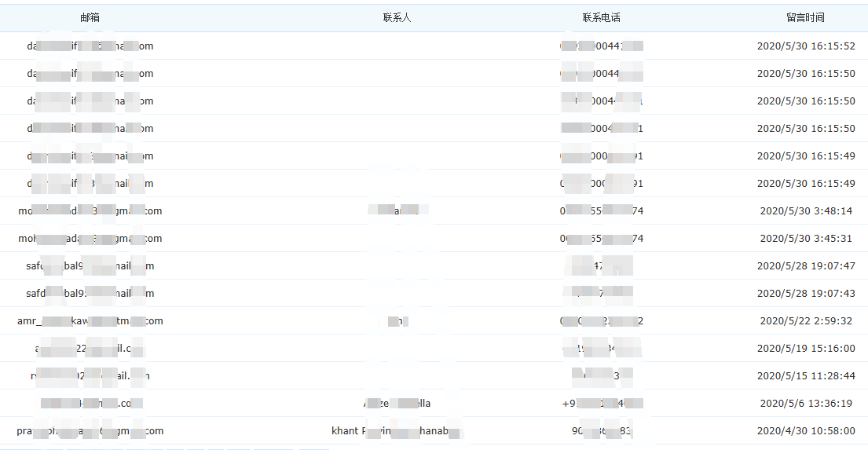This screenshot has height=450, width=868.
Task: Select the 2020/5/6 13:36:19 time cell
Action: [x=805, y=404]
